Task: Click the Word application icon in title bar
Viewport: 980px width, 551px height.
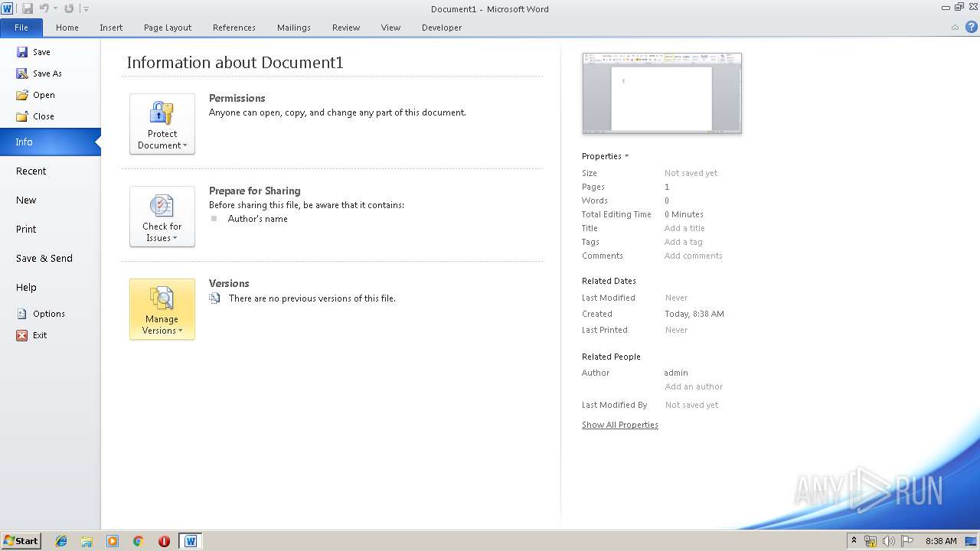Action: [x=8, y=8]
